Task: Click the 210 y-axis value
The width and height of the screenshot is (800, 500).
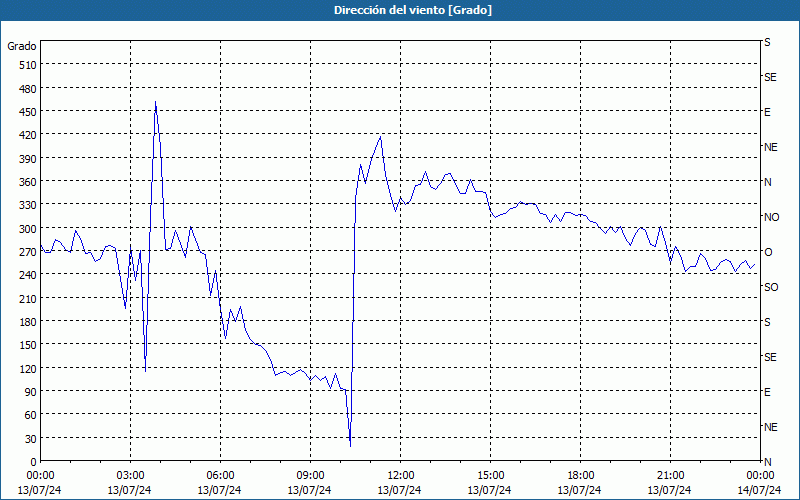Action: pos(28,298)
